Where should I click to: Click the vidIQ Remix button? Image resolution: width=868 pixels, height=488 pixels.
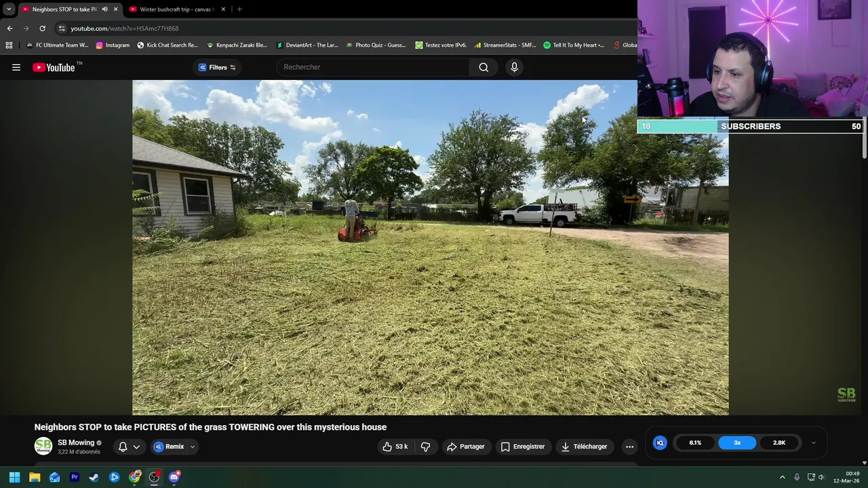(x=169, y=447)
